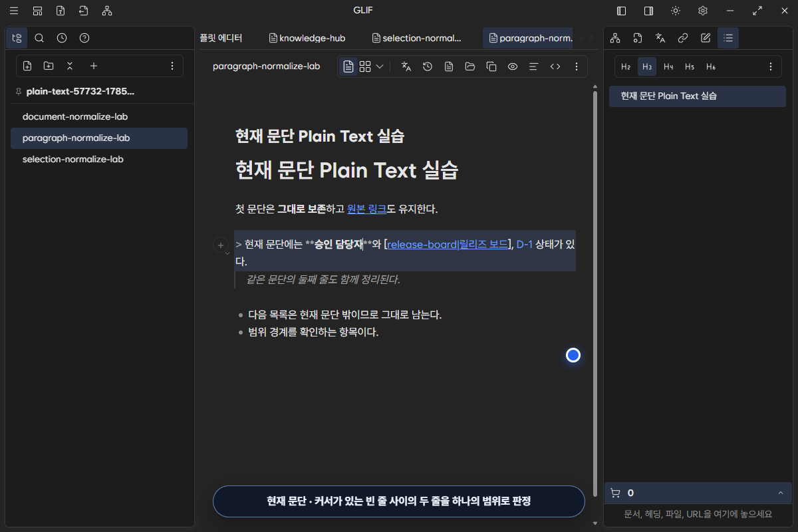This screenshot has width=798, height=532.
Task: Switch to the file tree sidebar view
Action: (x=17, y=38)
